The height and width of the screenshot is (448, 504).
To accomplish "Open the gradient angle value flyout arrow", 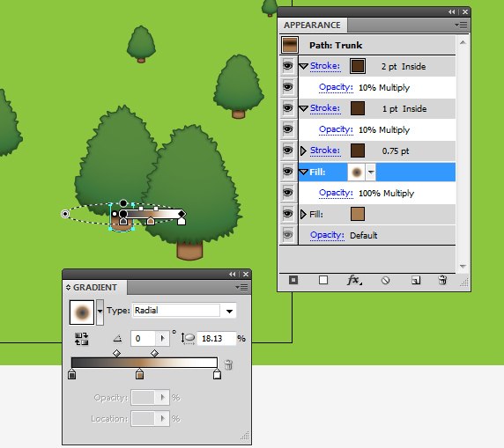I will click(x=163, y=338).
